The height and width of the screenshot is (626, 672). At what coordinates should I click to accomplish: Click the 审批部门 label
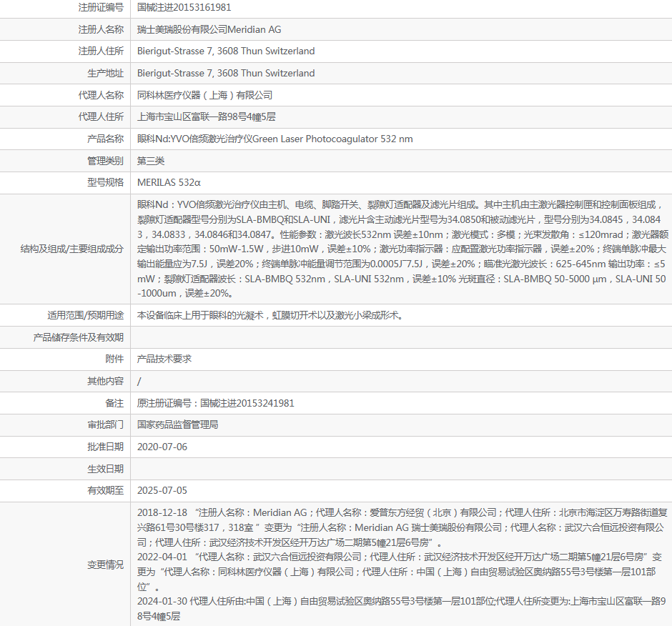coord(105,424)
